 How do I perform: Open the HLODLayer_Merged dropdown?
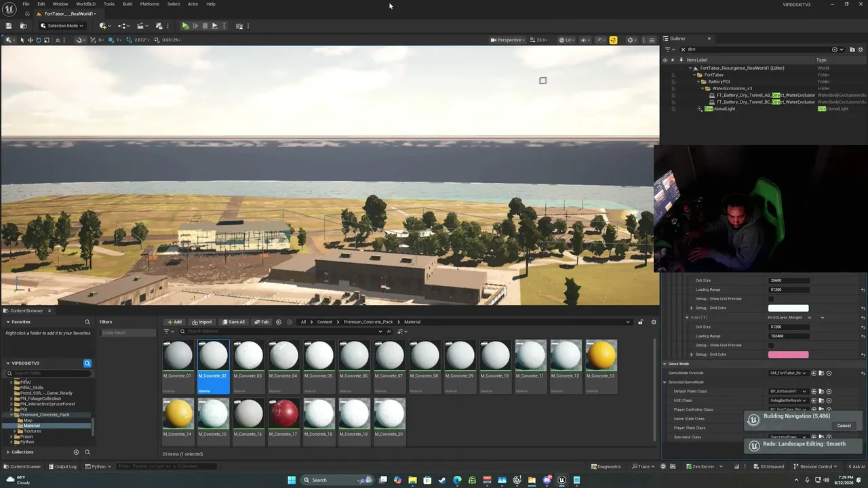click(789, 317)
